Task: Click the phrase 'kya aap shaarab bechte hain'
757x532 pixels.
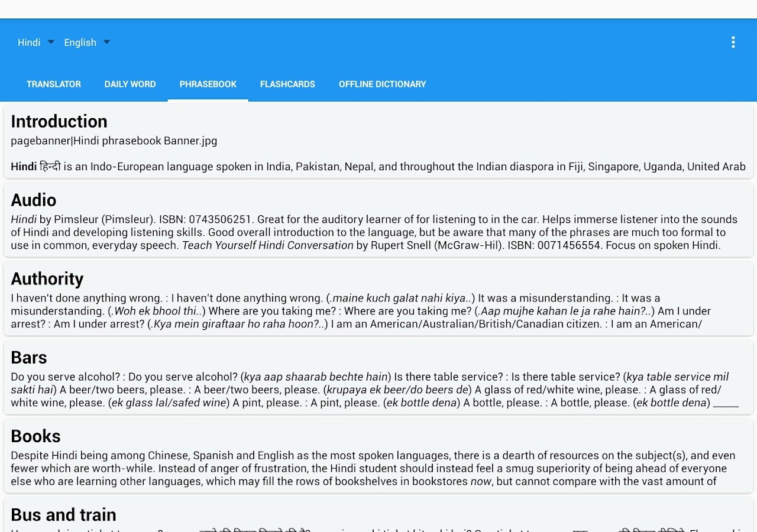Action: pyautogui.click(x=316, y=377)
